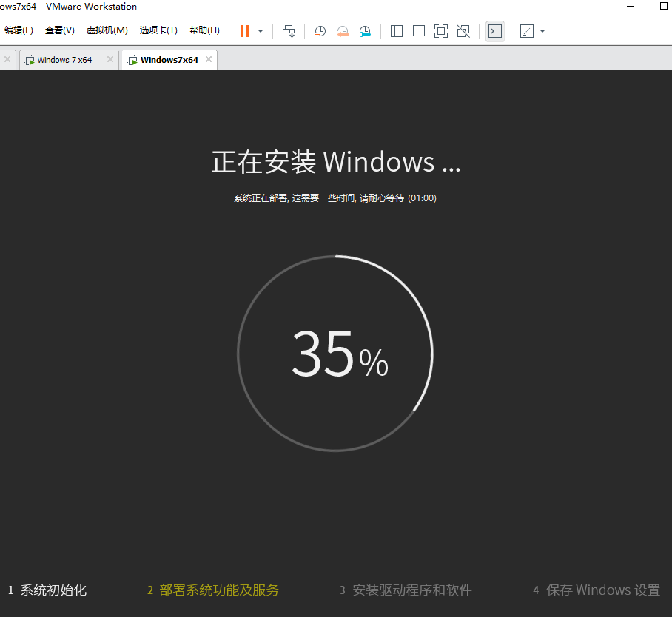Open the power options dropdown arrow

261,31
